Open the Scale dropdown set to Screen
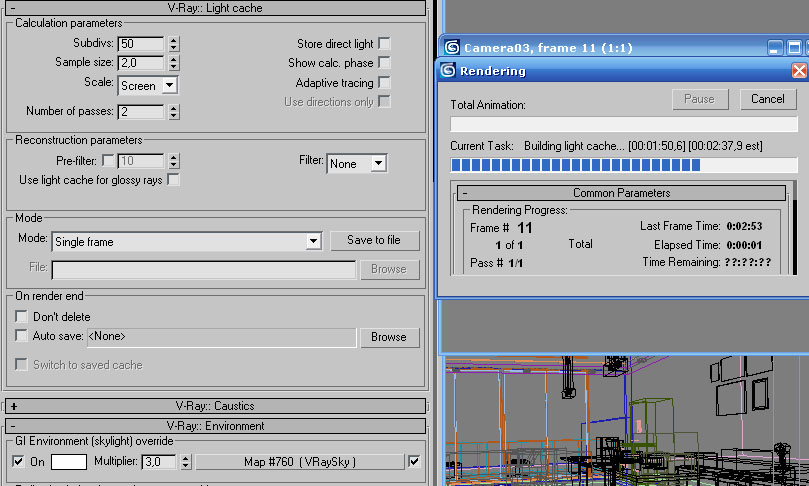Viewport: 809px width, 486px height. tap(148, 86)
